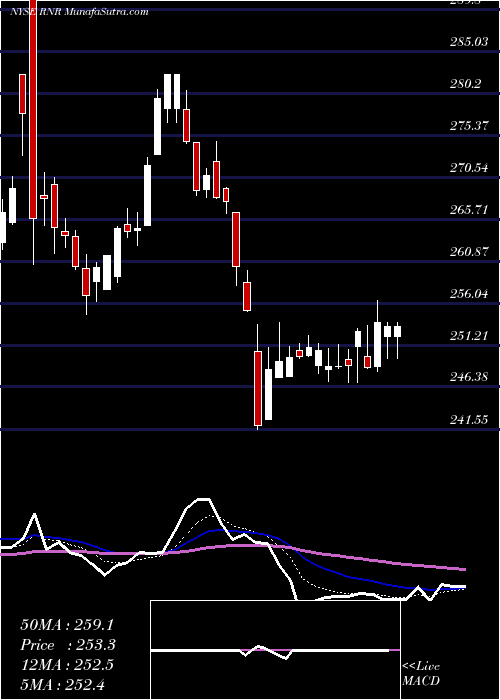Select the 241.55 price axis label
This screenshot has height=700, width=500.
[468, 420]
